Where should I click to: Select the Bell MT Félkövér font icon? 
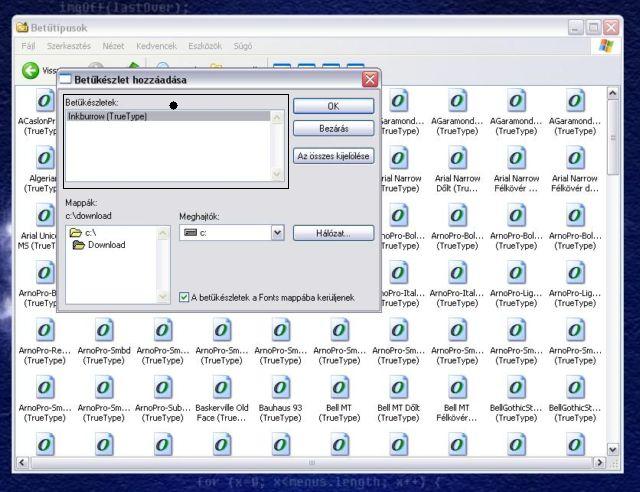[457, 388]
